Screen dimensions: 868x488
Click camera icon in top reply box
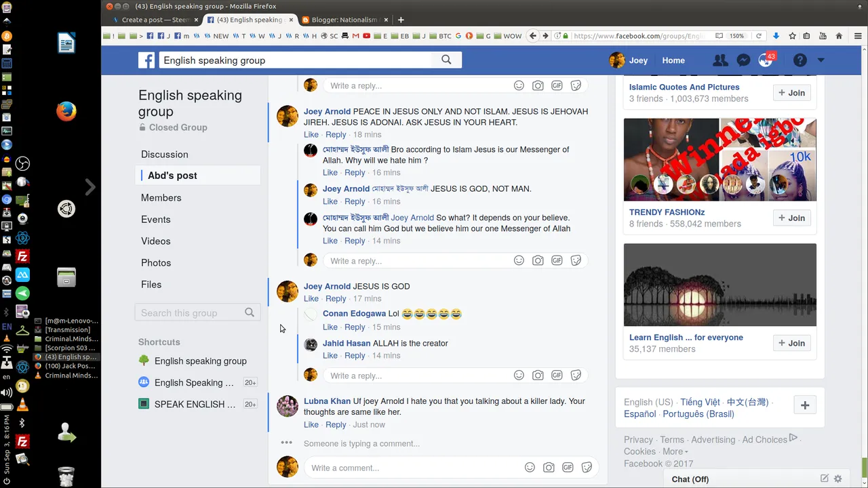(x=538, y=85)
